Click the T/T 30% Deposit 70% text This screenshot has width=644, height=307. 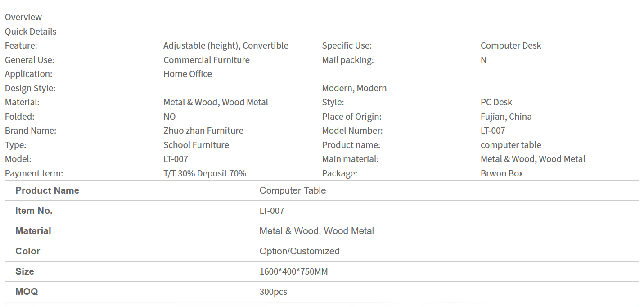coord(205,173)
